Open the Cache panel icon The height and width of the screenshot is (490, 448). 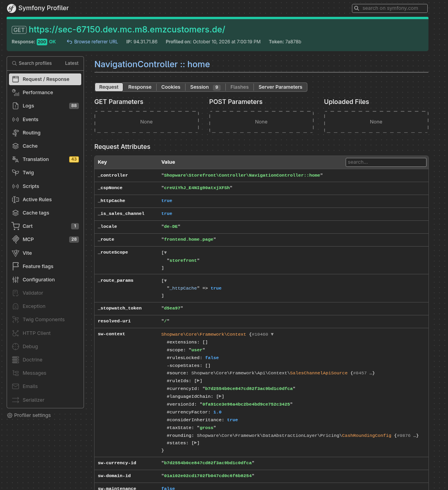click(x=16, y=146)
